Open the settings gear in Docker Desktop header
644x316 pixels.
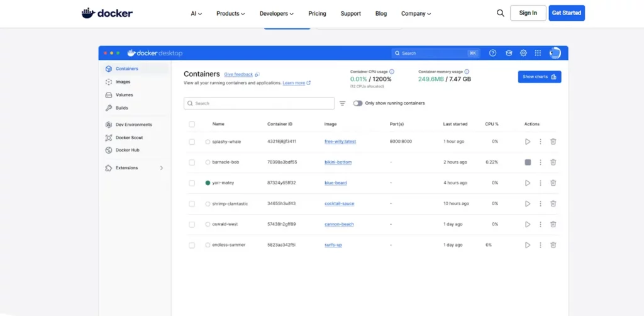(x=523, y=54)
